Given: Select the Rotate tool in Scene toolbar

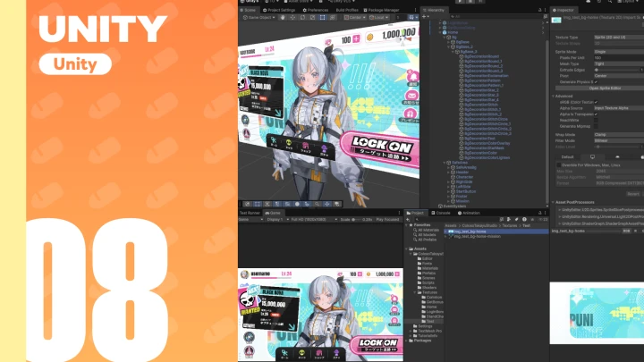Looking at the screenshot, I should (302, 18).
